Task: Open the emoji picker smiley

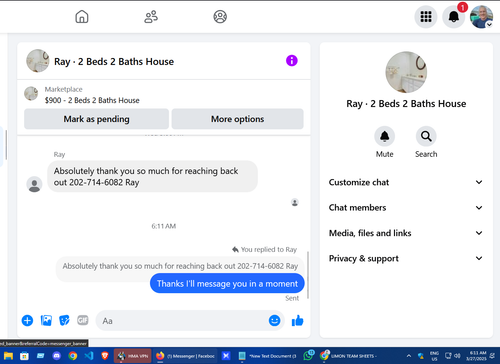Action: pos(274,321)
